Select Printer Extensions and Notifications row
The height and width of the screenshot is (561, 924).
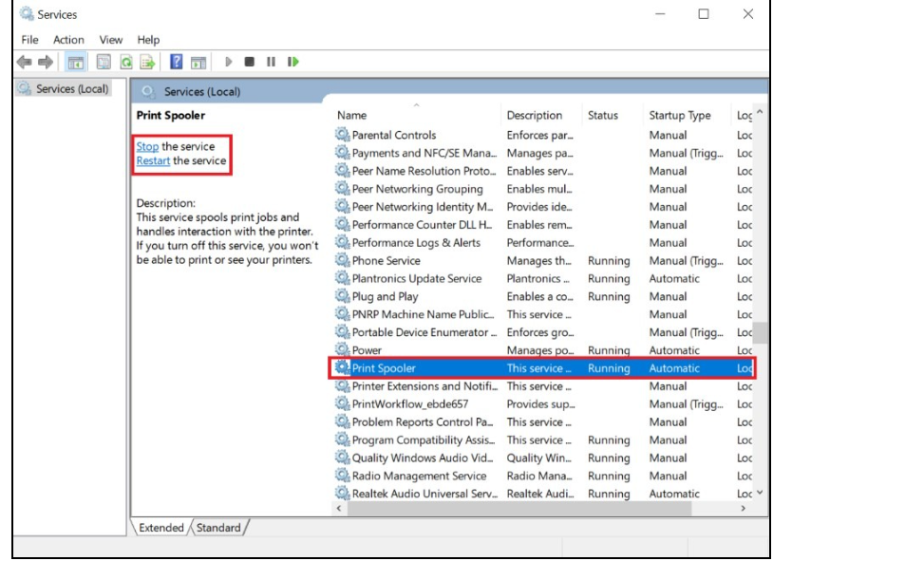click(x=543, y=386)
